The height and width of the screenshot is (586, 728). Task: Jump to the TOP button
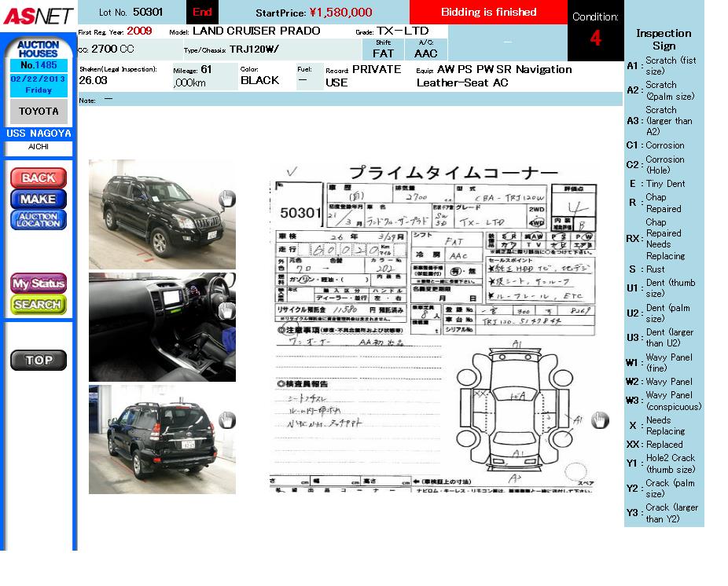tap(38, 361)
